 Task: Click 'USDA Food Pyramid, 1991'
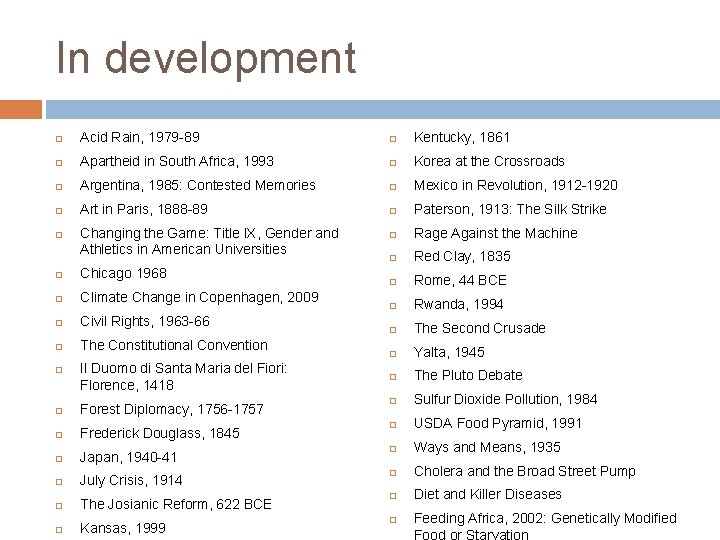(498, 423)
